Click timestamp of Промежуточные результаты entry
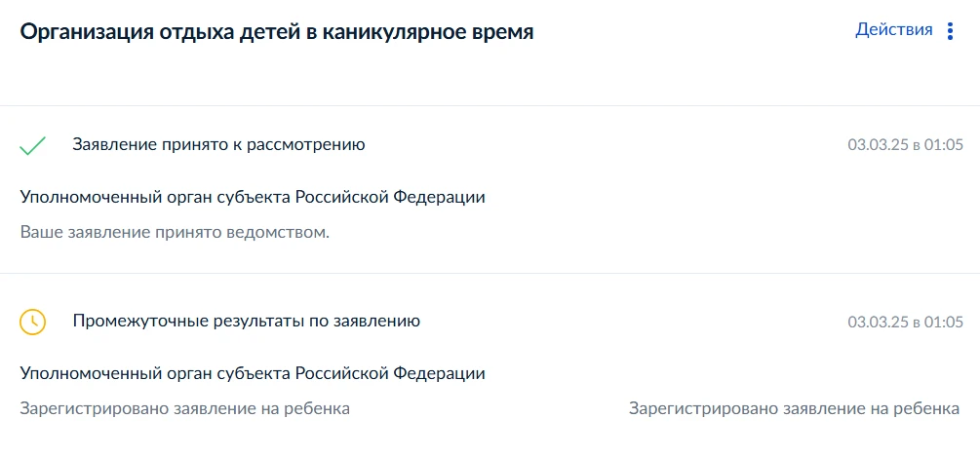 click(x=905, y=322)
